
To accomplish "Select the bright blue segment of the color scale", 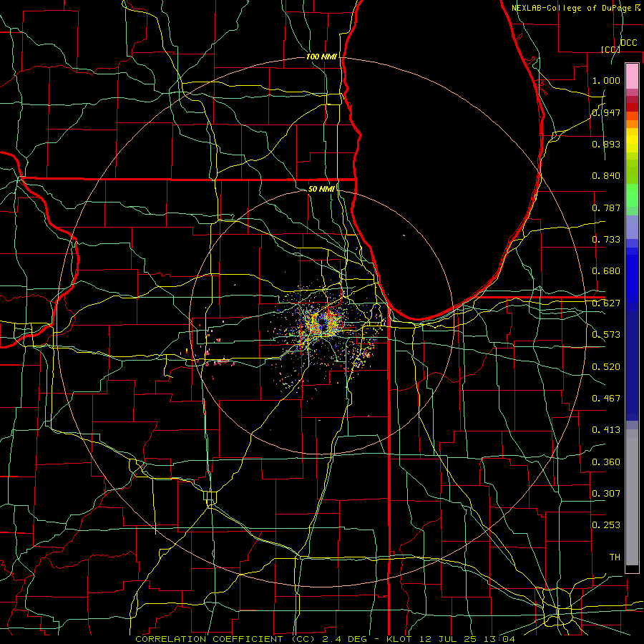I will pyautogui.click(x=632, y=279).
